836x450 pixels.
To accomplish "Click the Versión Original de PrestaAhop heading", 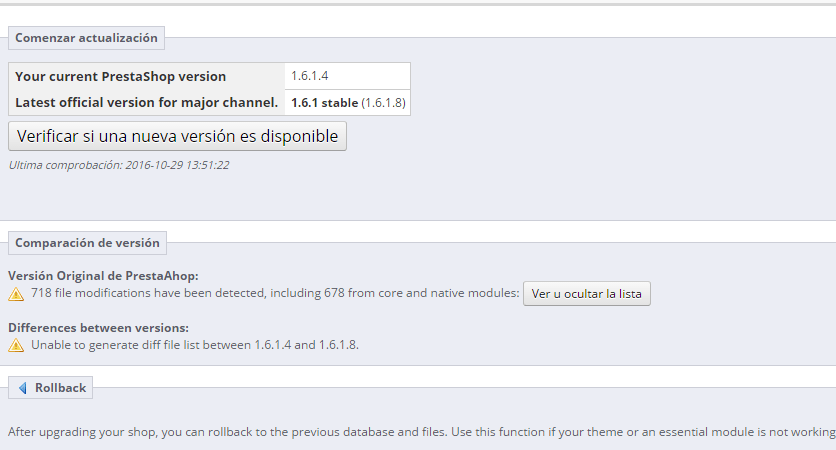I will pos(103,276).
